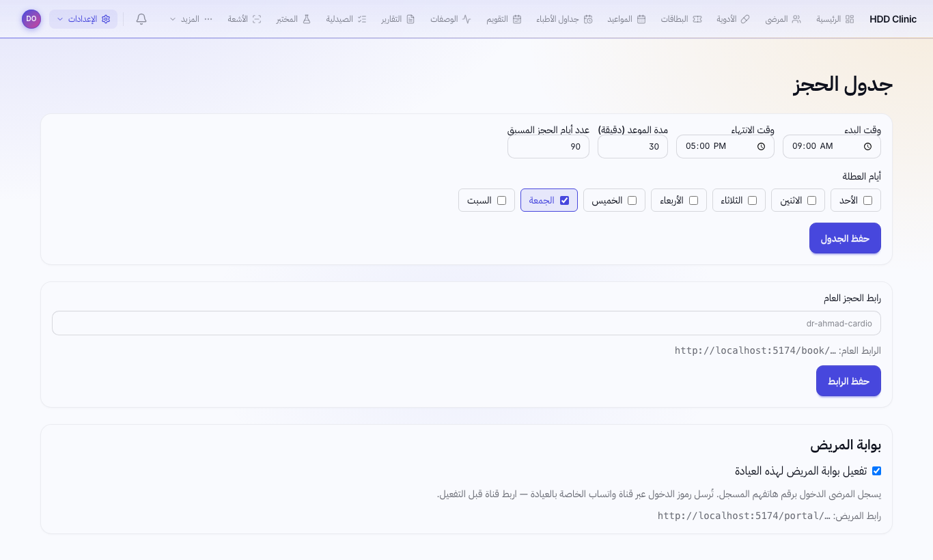Toggle the Saturday (السبت) holiday checkbox
The width and height of the screenshot is (933, 560).
tap(502, 200)
